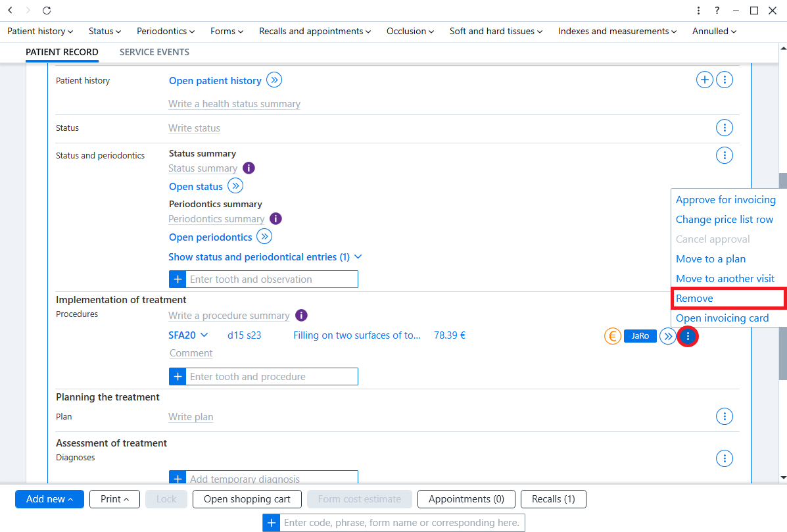Viewport: 787px width, 532px height.
Task: Open three-dot menu for Status and periodontics
Action: [725, 155]
